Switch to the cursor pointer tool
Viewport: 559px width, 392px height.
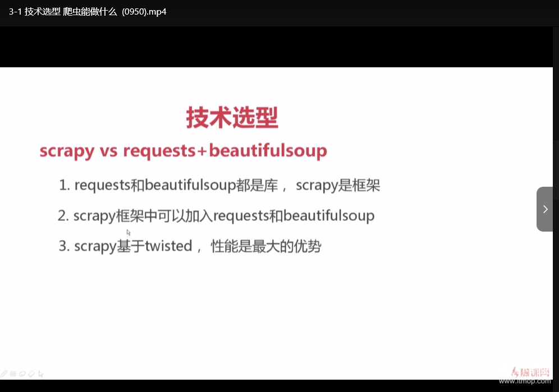[41, 373]
